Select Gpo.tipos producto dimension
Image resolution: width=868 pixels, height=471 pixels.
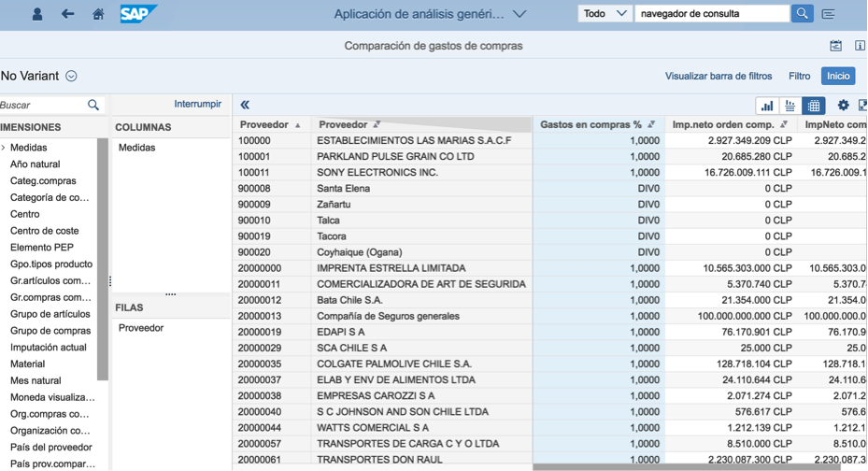pos(51,264)
